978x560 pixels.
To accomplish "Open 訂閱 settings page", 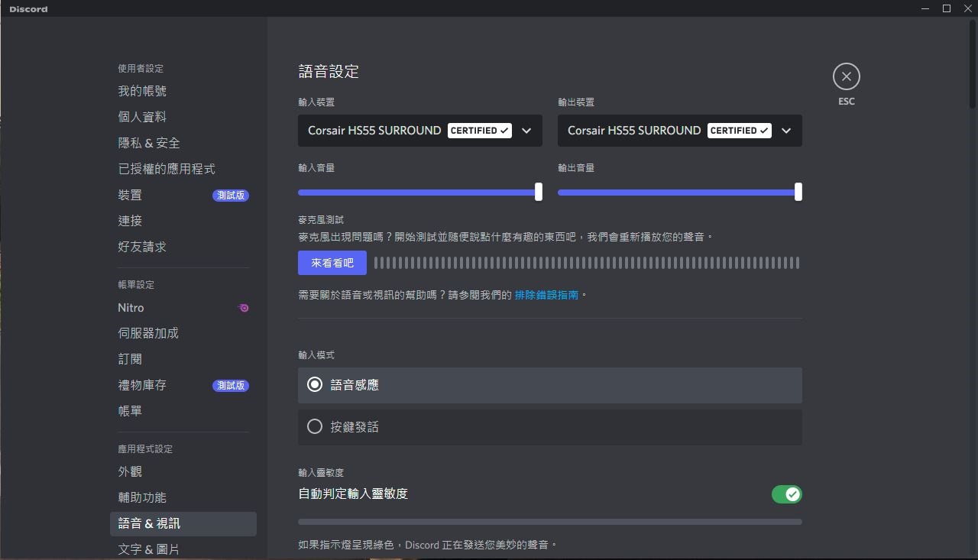I will click(x=183, y=359).
